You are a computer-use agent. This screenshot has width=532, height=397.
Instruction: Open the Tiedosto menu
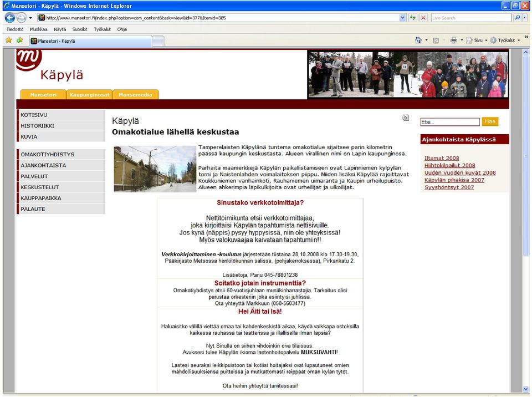point(15,29)
